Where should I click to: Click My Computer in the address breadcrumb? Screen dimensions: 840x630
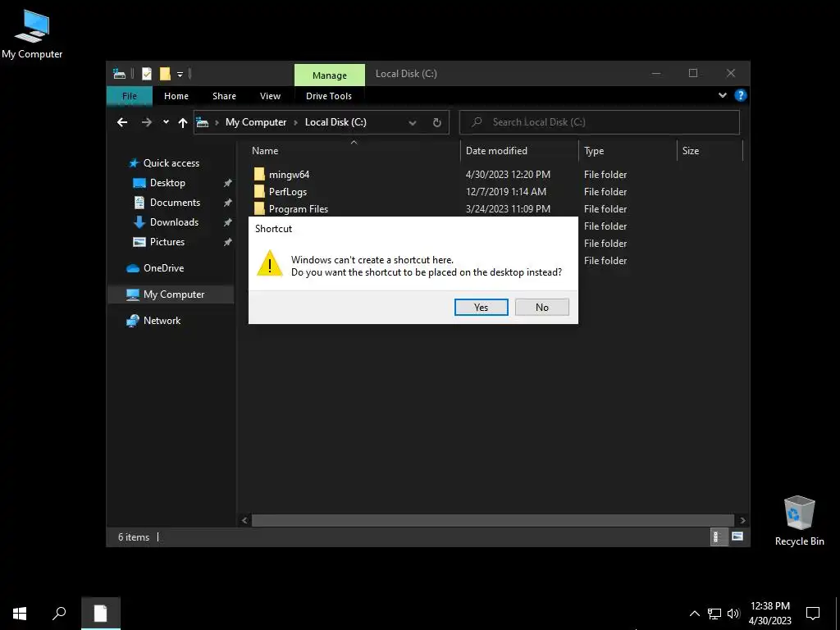pyautogui.click(x=256, y=122)
